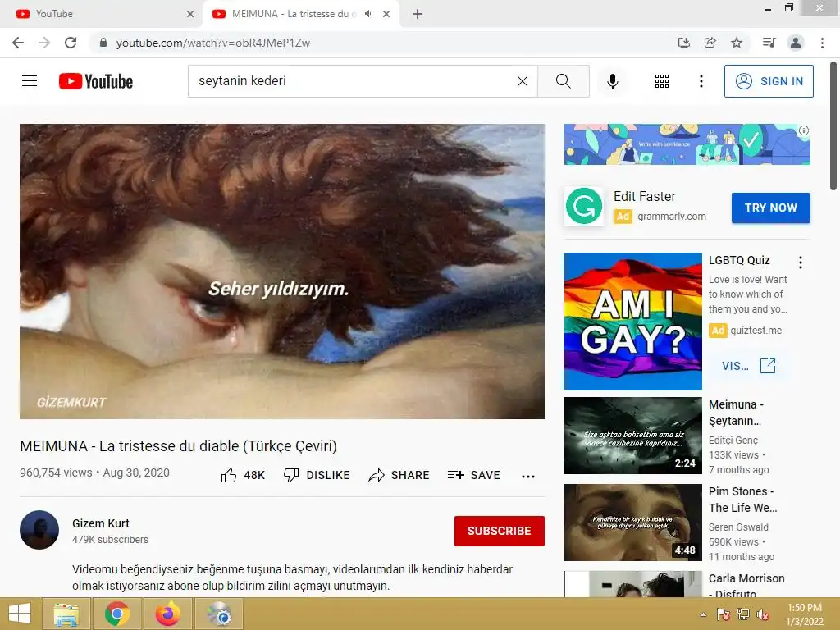Image resolution: width=840 pixels, height=630 pixels.
Task: Open Pim Stones - The Life We... title
Action: (x=743, y=500)
